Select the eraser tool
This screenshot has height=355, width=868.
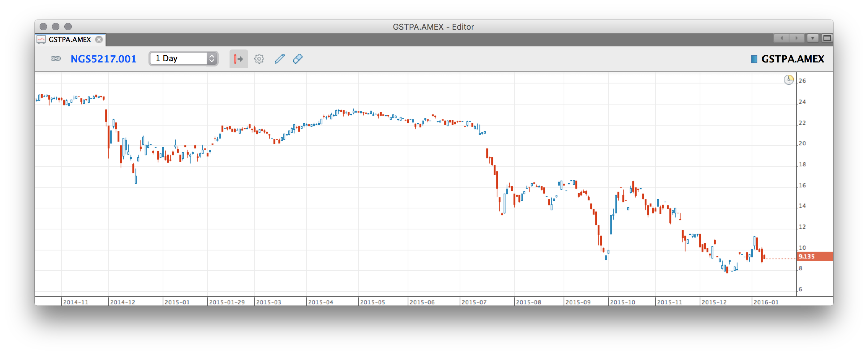(x=298, y=59)
